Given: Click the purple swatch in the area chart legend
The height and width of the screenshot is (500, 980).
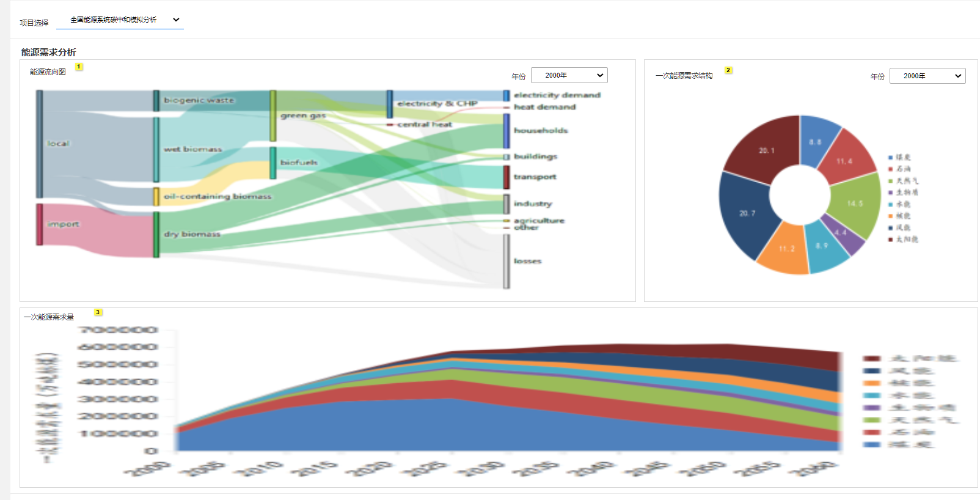Looking at the screenshot, I should point(872,408).
